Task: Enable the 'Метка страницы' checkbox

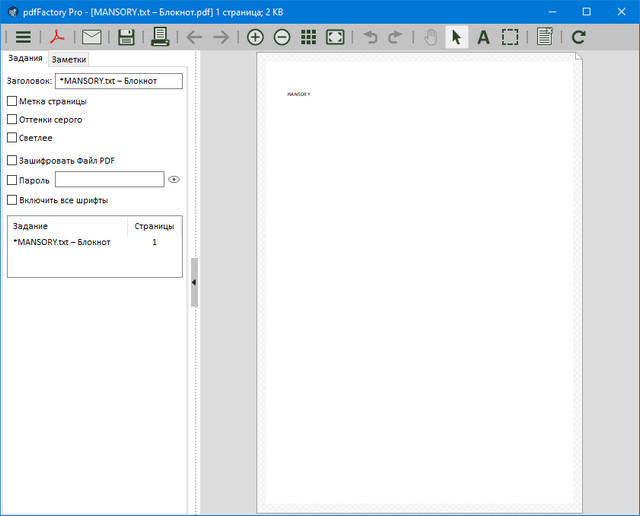Action: pos(12,101)
